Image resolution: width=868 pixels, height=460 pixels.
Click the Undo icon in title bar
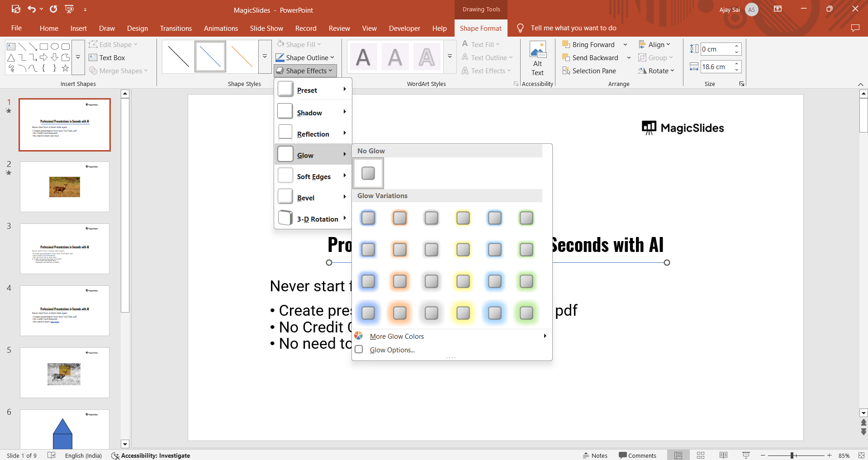pos(31,9)
